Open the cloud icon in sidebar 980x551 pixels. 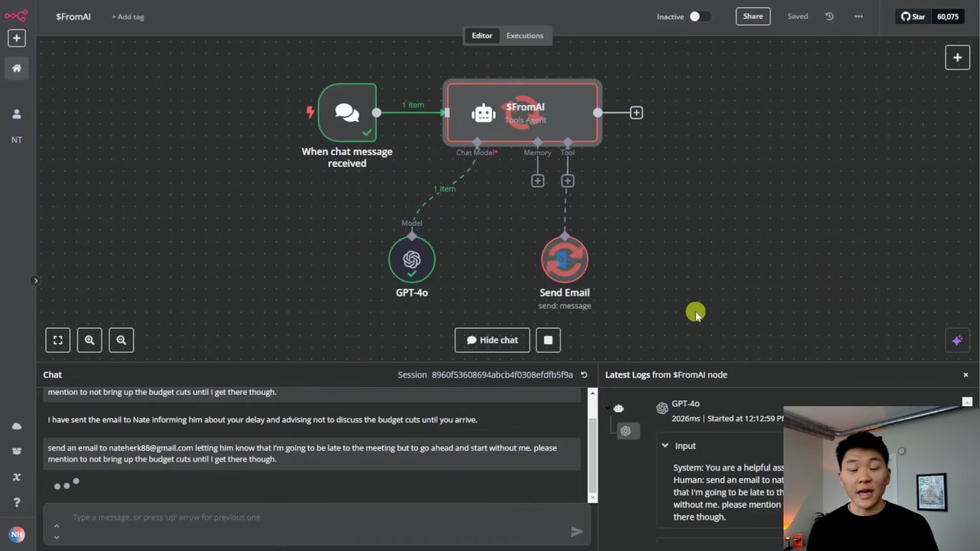coord(16,426)
